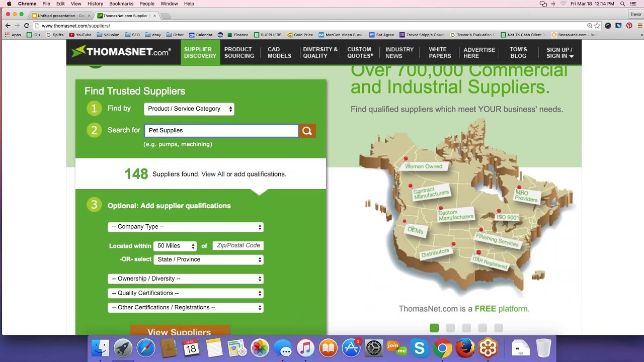The width and height of the screenshot is (644, 362).
Task: Open the Ownership / Diversity dropdown
Action: (x=186, y=279)
